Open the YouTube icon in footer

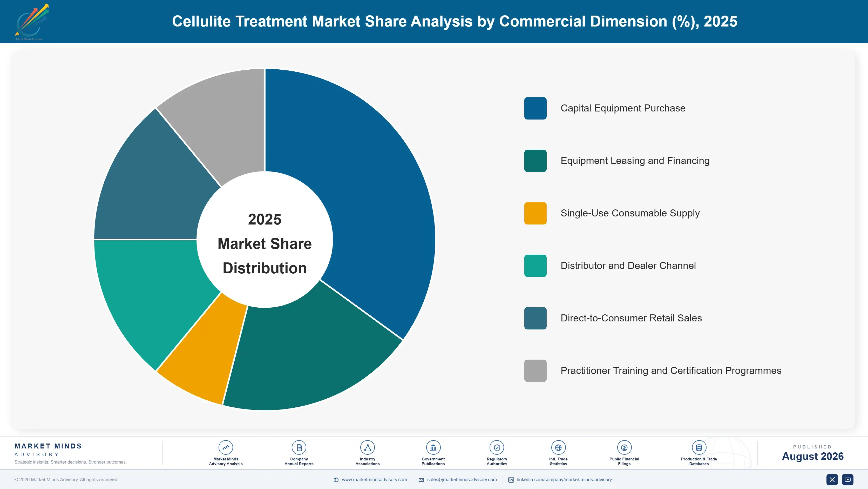(848, 480)
